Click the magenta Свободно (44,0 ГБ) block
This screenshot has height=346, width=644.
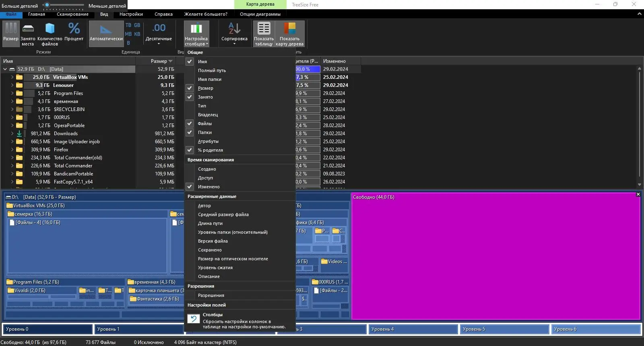(x=495, y=256)
